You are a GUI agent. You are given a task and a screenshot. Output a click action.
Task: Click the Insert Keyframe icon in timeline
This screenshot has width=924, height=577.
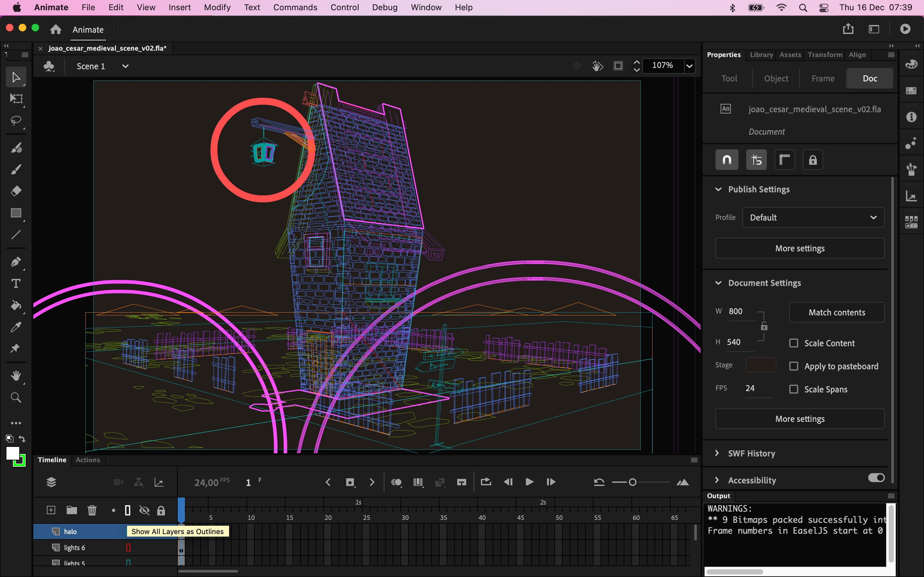[350, 482]
